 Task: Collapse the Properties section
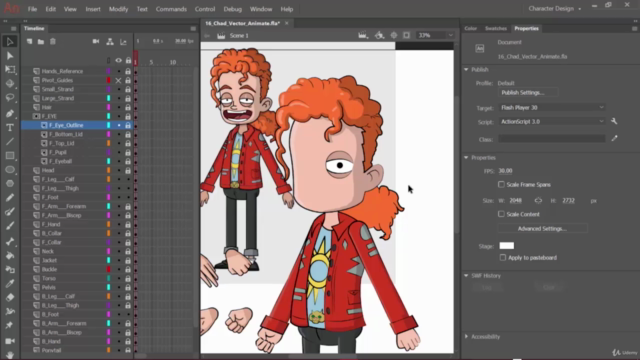point(466,158)
